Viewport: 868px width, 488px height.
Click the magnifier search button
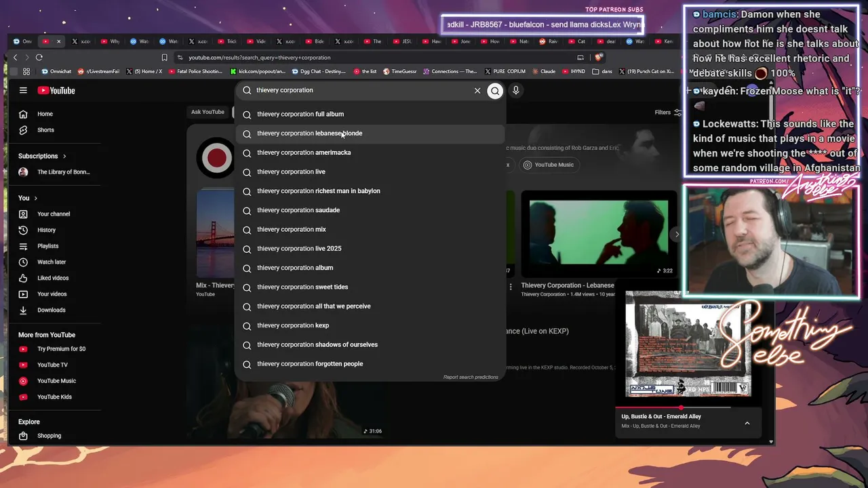pos(495,90)
